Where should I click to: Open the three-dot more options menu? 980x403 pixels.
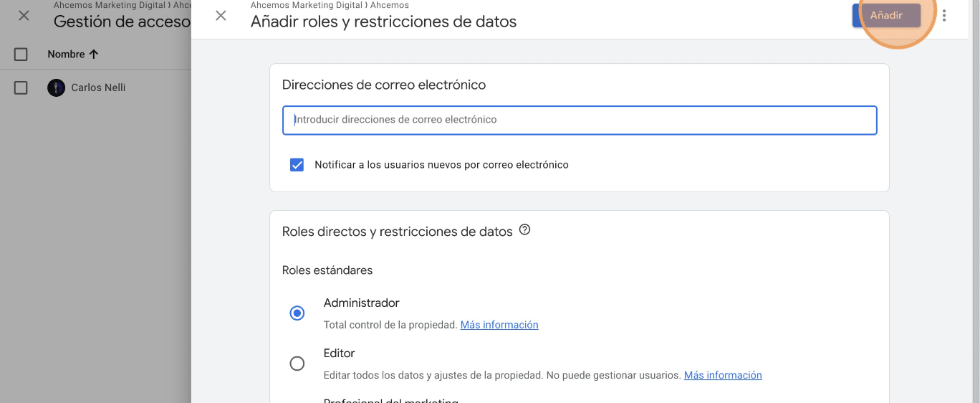tap(944, 15)
